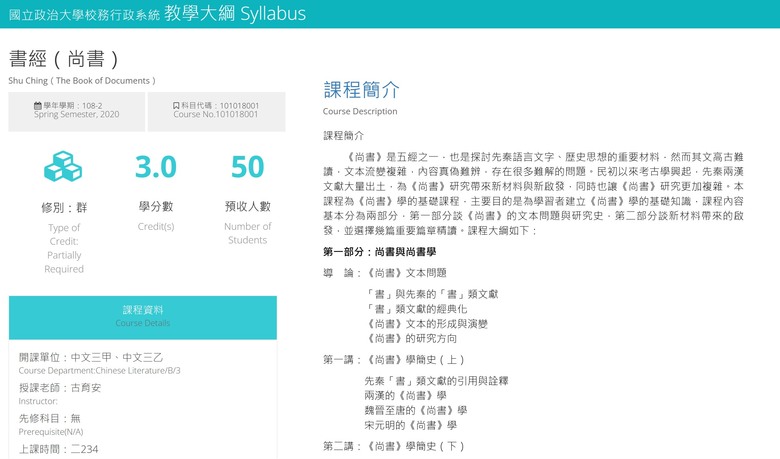Click the line 《尚書》的研究方向
Viewport: 780px width, 459px height.
point(411,338)
